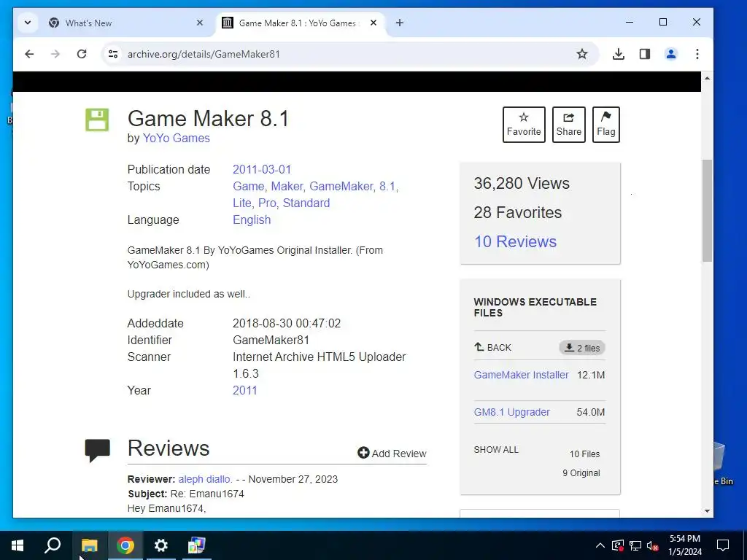Click the Game Maker 8.1 heading
The image size is (747, 560).
coord(208,119)
